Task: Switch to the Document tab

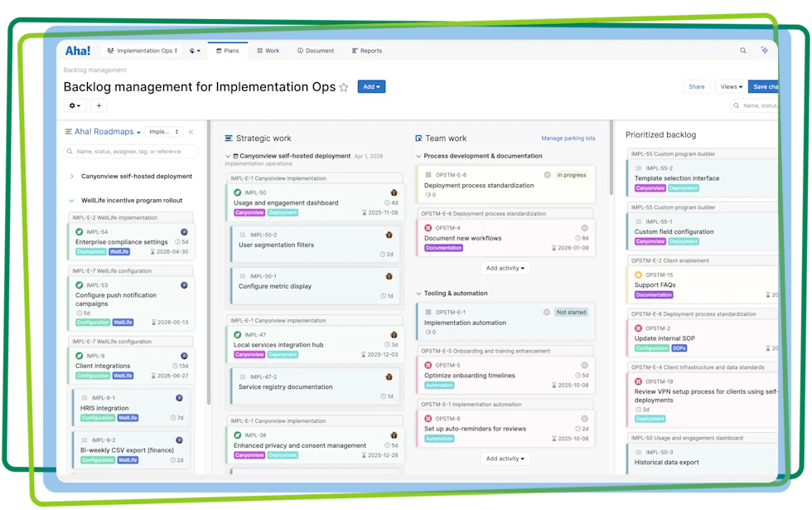Action: point(316,51)
